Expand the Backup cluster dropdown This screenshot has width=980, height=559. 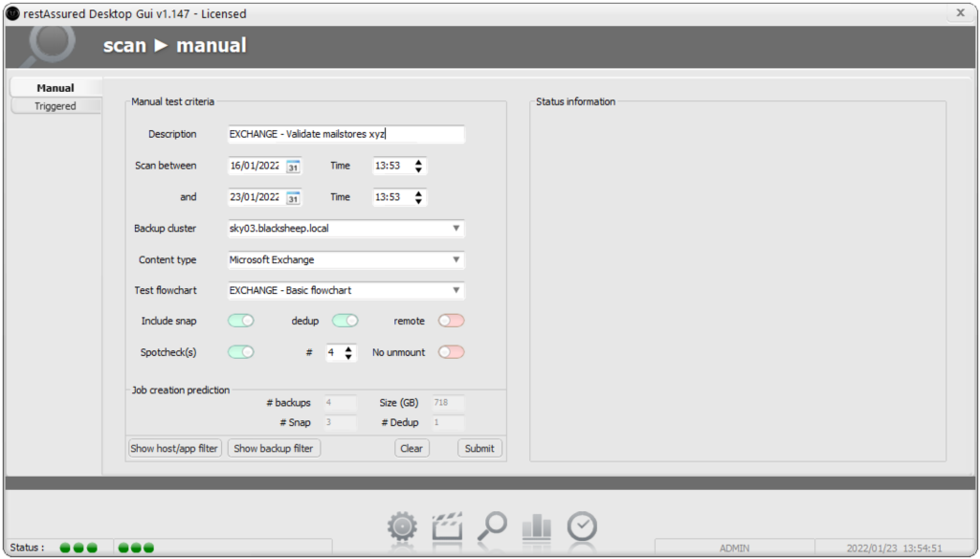tap(457, 229)
